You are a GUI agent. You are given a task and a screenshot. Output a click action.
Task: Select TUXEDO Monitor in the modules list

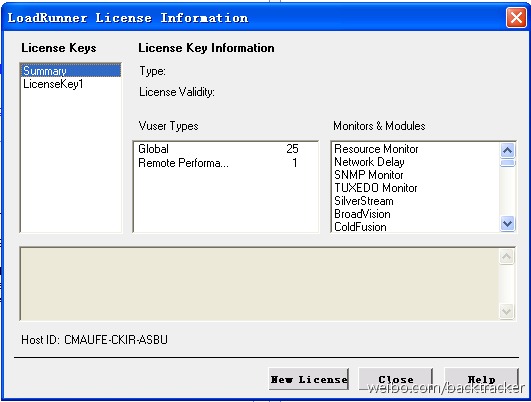pyautogui.click(x=376, y=188)
